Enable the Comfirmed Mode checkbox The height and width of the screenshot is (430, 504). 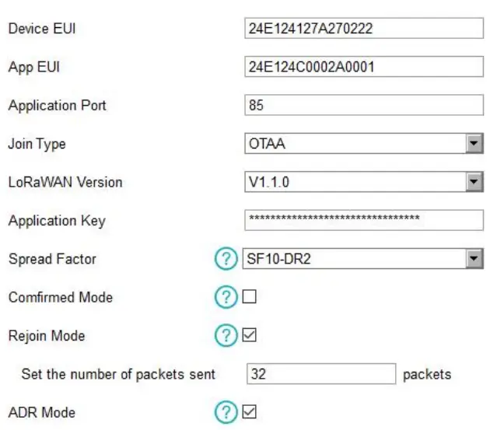coord(250,297)
